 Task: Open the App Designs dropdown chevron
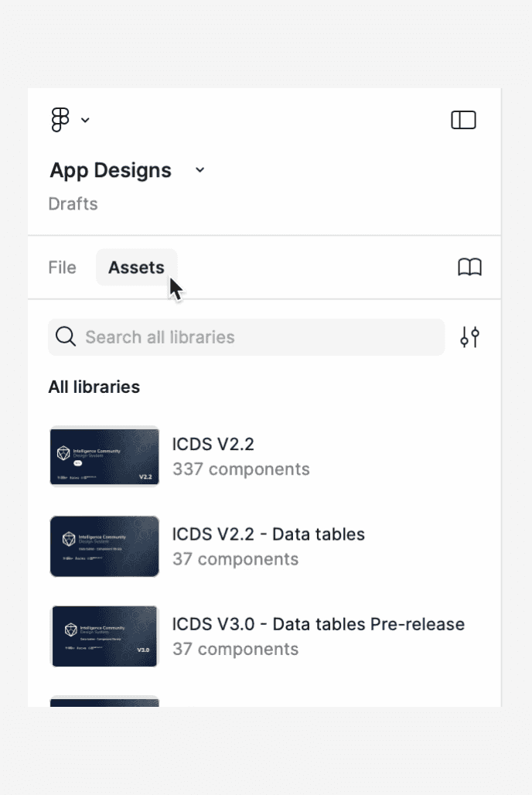199,170
